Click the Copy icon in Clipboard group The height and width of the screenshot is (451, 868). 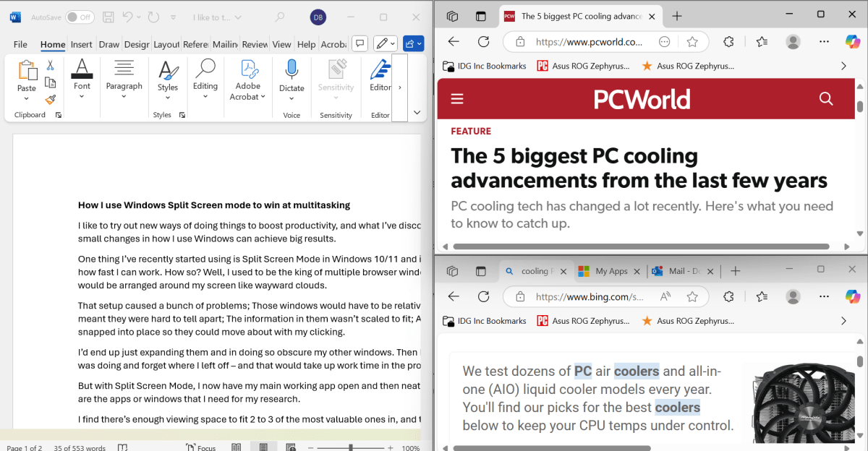click(50, 82)
